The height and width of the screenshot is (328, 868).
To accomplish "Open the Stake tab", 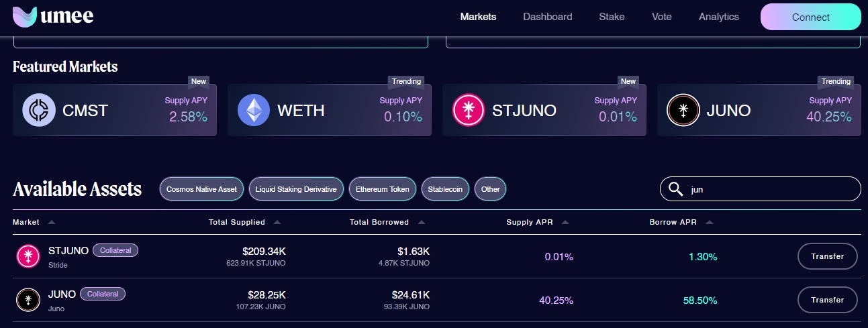I will pos(612,17).
